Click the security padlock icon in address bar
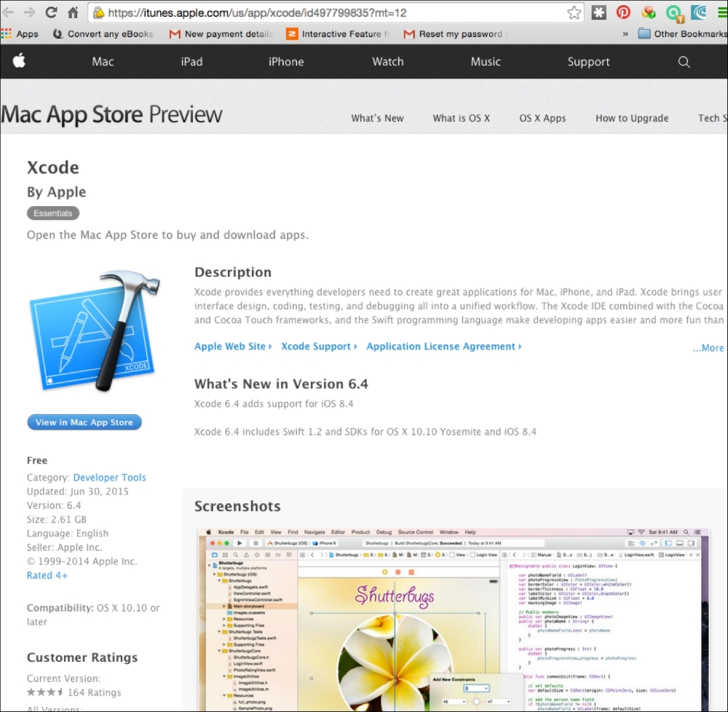This screenshot has width=728, height=712. point(98,12)
